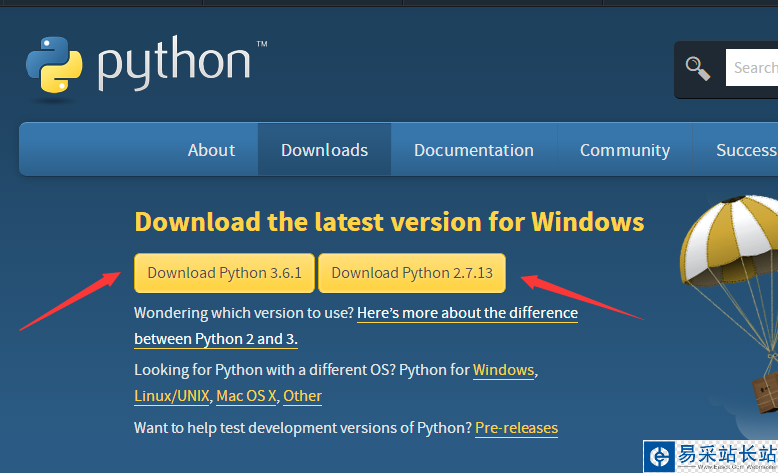
Task: Focus the Search input field
Action: (x=754, y=68)
